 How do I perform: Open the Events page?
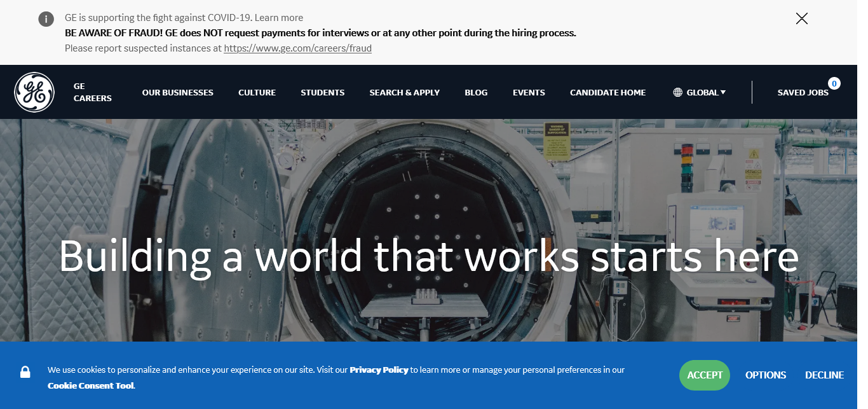(529, 93)
